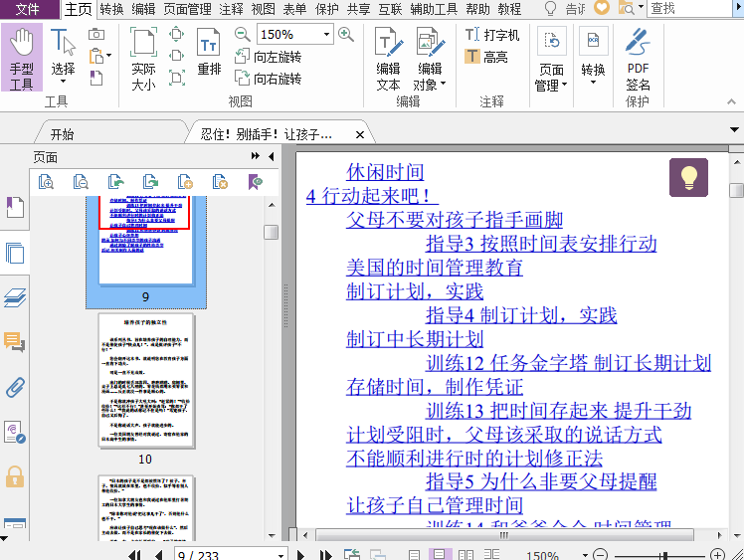Enable continuous page view mode

coord(439,554)
